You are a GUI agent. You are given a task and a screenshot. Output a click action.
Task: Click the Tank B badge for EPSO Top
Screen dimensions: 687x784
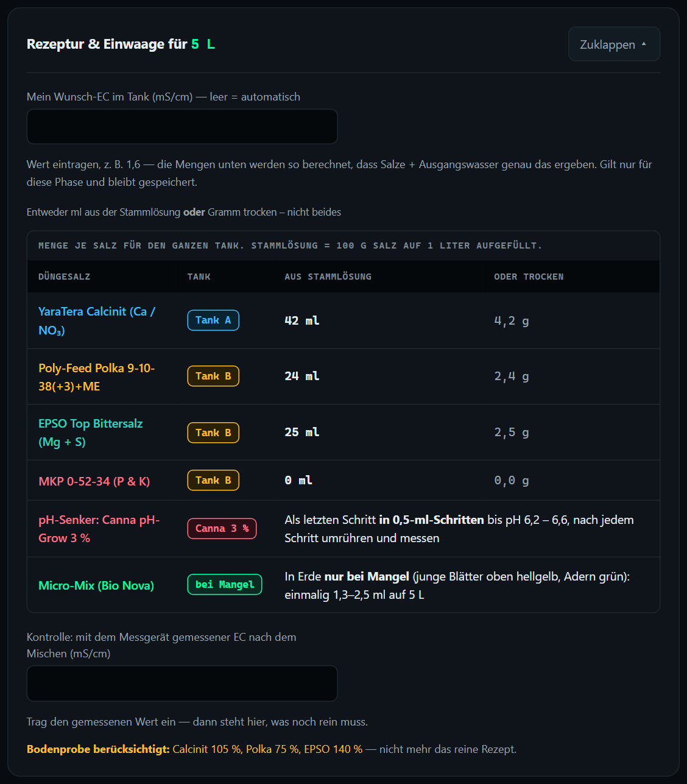[x=213, y=433]
